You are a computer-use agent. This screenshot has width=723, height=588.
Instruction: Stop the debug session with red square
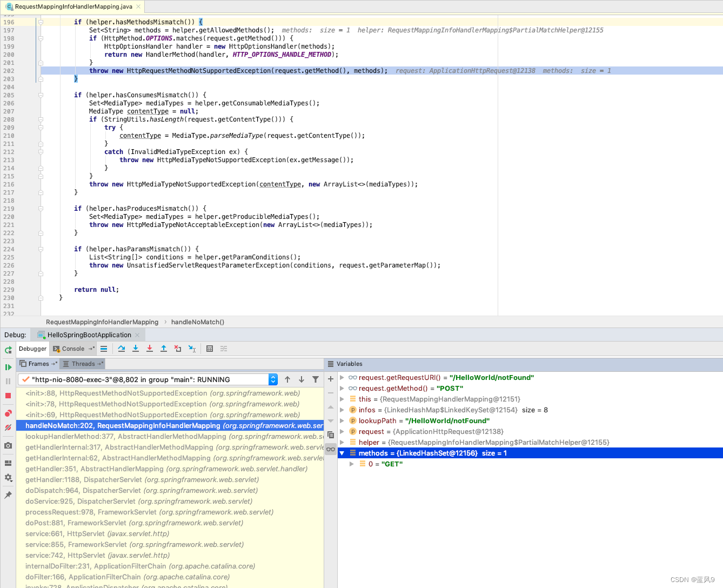(8, 396)
